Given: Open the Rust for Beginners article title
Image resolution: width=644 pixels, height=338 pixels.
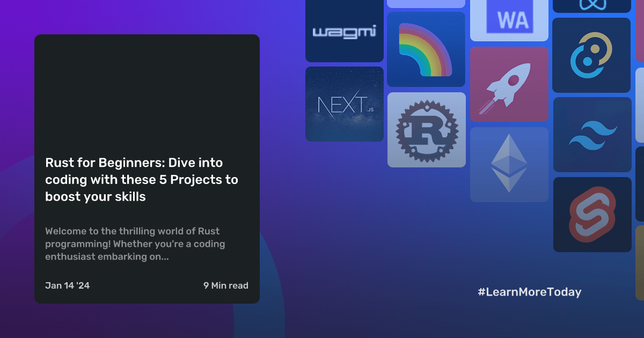Looking at the screenshot, I should (x=142, y=180).
